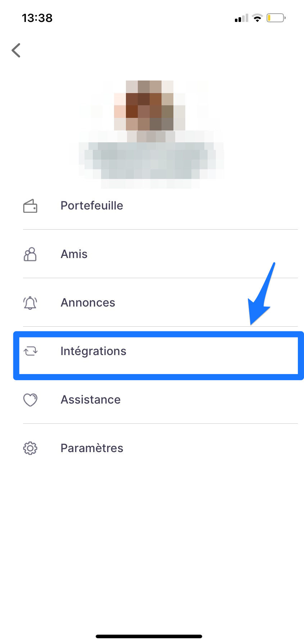Tap the battery indicator in status bar
This screenshot has height=644, width=304.
[276, 18]
